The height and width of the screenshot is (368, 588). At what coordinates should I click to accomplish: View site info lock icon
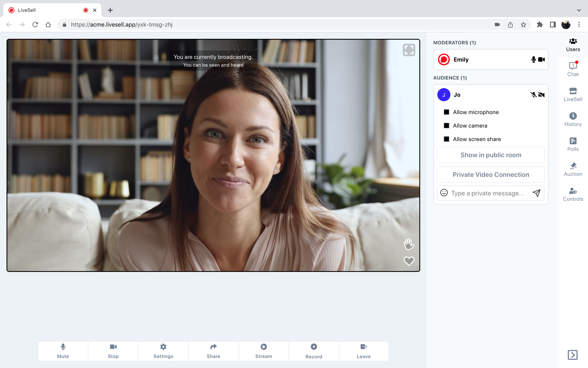pos(64,25)
